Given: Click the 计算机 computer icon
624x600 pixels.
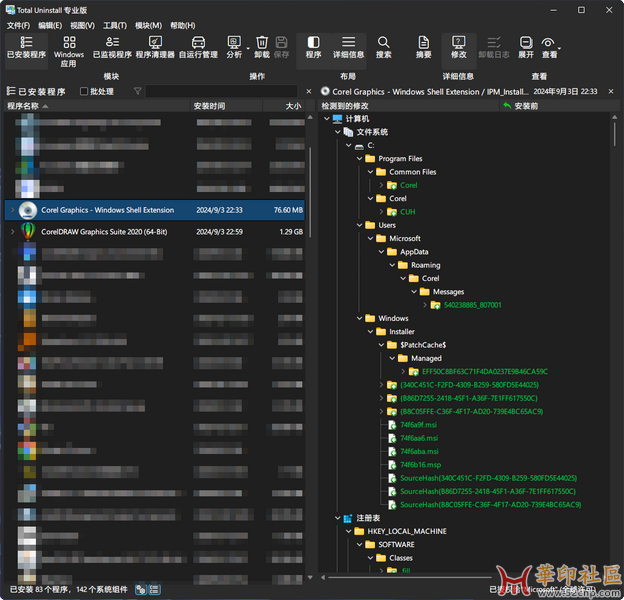Looking at the screenshot, I should [x=337, y=119].
